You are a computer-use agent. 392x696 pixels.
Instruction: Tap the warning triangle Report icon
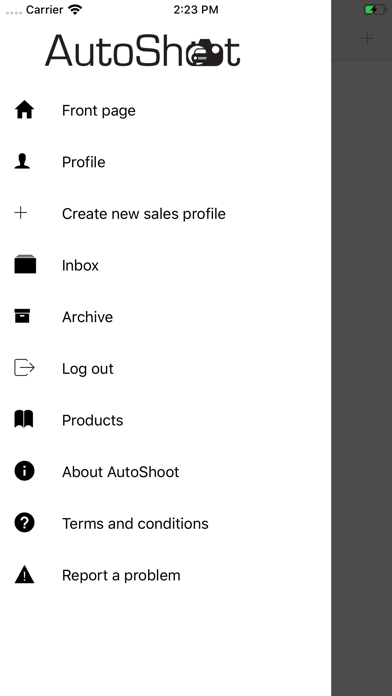coord(24,574)
